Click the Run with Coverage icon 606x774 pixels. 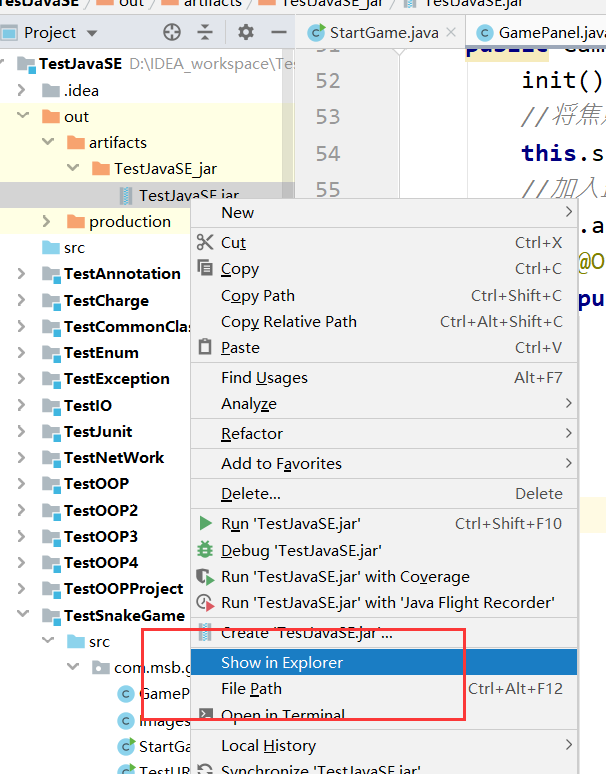205,577
